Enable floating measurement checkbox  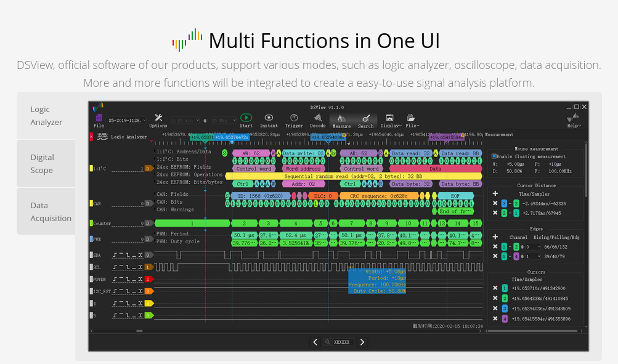tap(494, 156)
